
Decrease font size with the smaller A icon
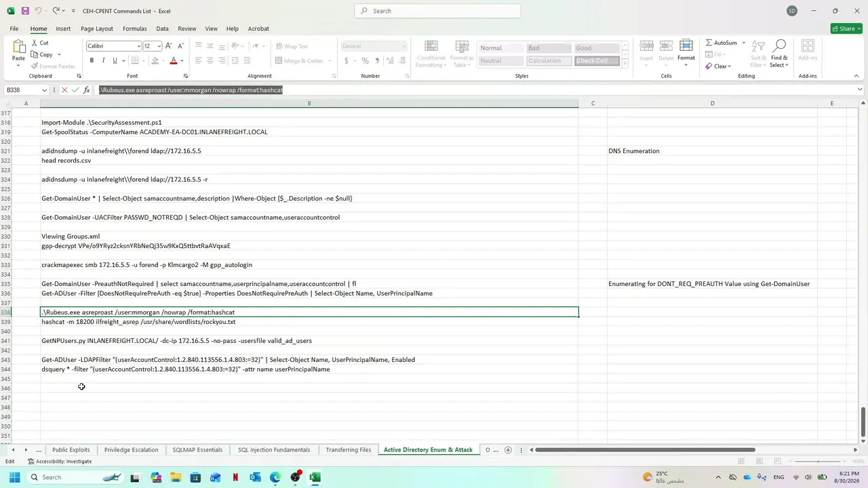[x=180, y=46]
